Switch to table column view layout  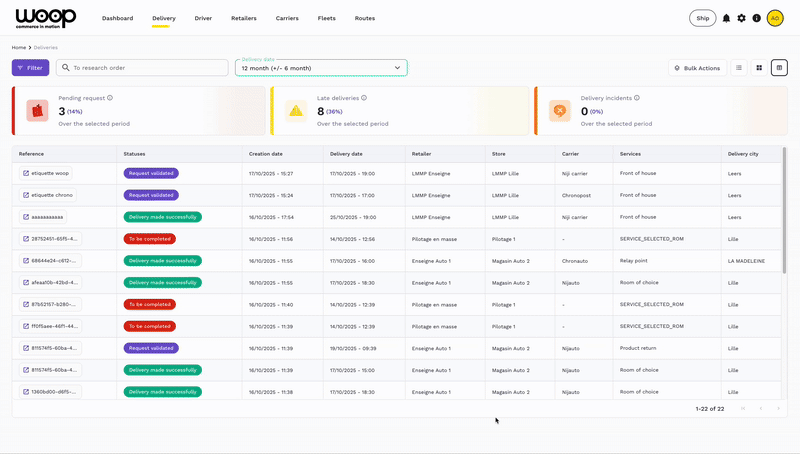pyautogui.click(x=779, y=68)
